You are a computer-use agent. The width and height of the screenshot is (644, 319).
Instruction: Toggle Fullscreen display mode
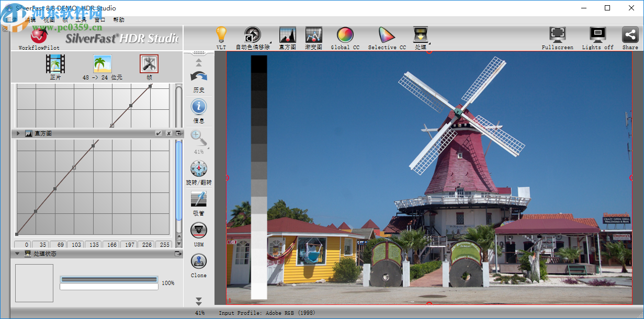(557, 36)
